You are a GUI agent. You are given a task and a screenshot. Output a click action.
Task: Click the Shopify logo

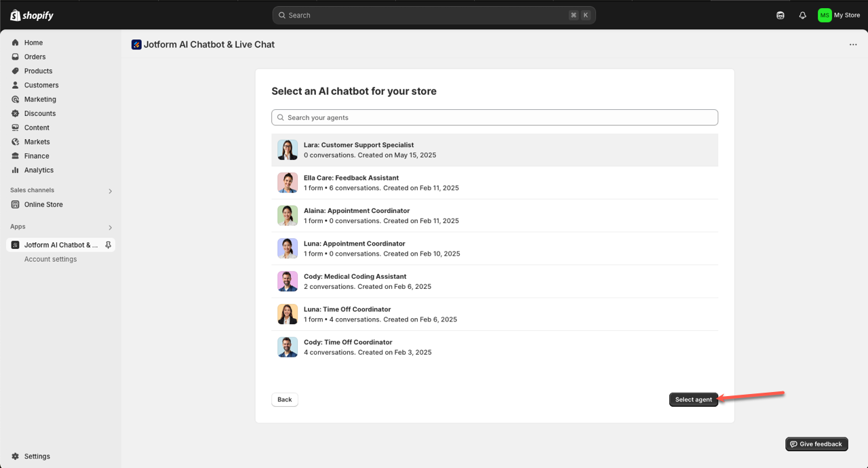click(32, 15)
